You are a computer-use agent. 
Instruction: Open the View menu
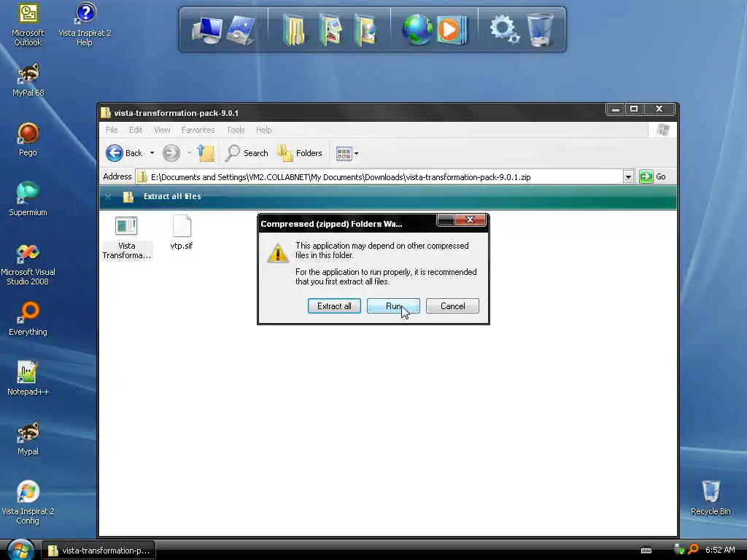(x=162, y=130)
